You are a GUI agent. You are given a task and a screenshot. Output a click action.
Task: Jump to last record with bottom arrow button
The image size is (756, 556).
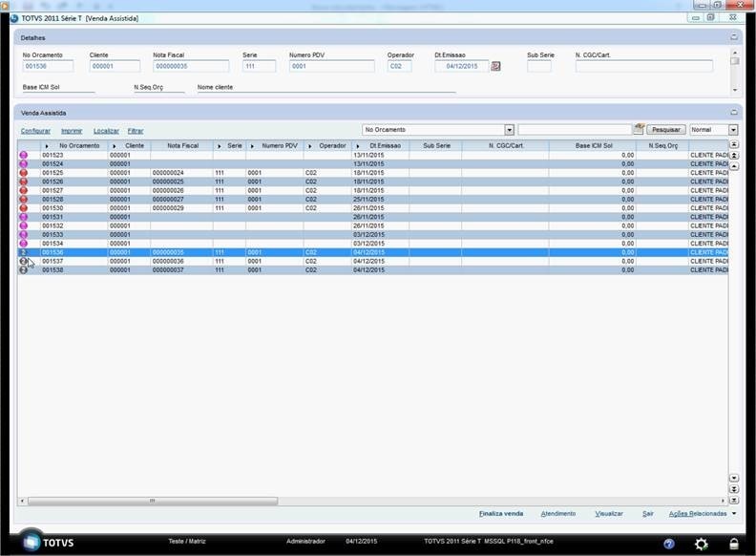[x=734, y=501]
